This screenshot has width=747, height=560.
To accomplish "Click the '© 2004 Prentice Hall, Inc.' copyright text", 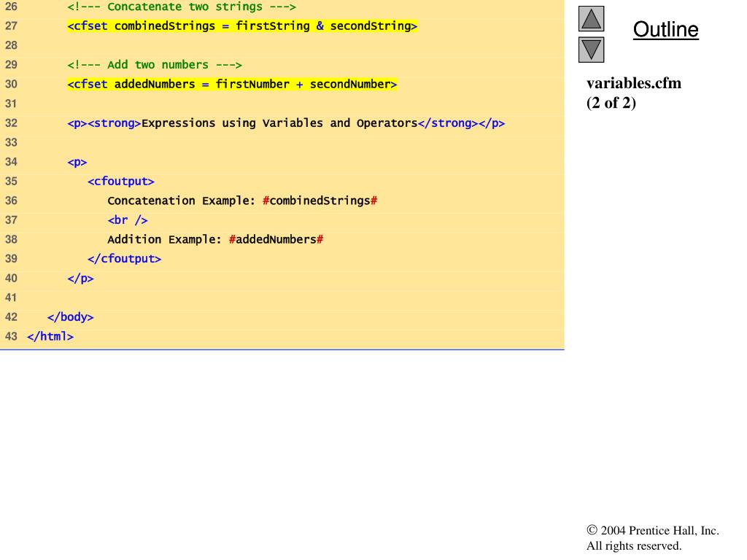I will click(653, 531).
